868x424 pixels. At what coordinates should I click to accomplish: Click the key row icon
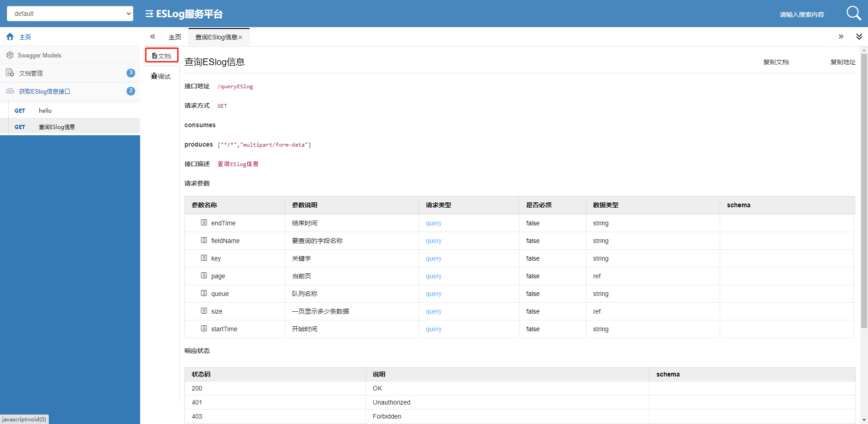coord(204,258)
